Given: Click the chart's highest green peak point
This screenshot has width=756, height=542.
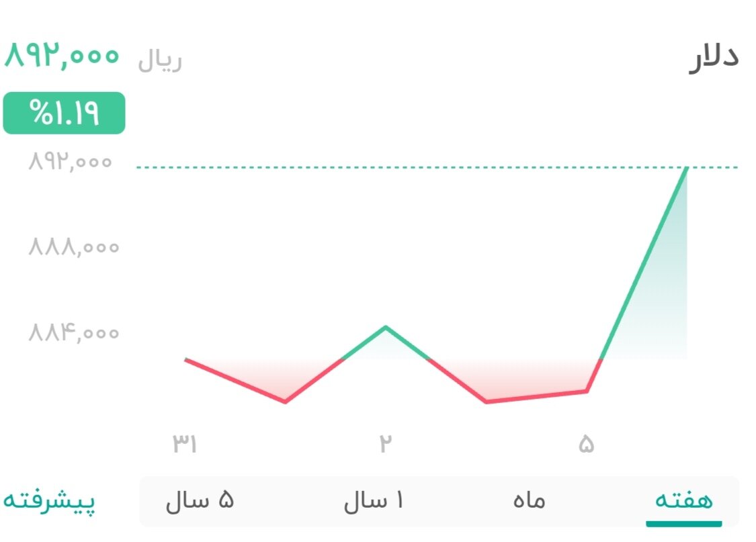Looking at the screenshot, I should (x=687, y=168).
